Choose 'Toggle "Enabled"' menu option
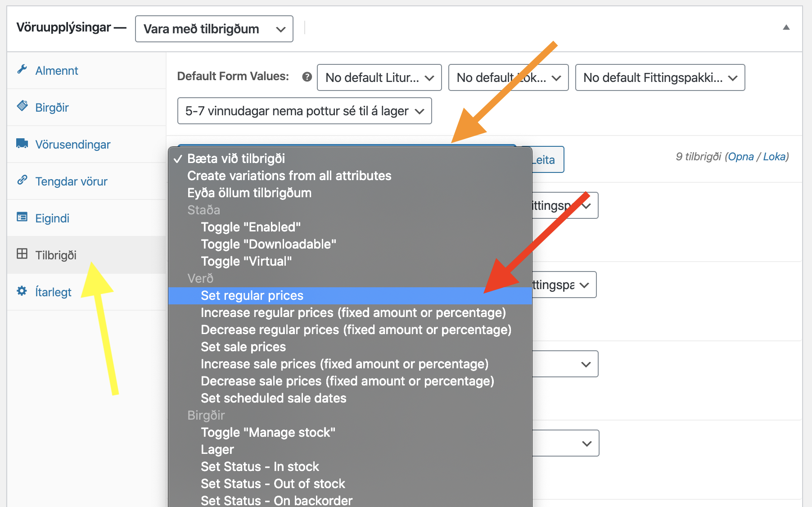Viewport: 812px width, 507px height. point(251,227)
